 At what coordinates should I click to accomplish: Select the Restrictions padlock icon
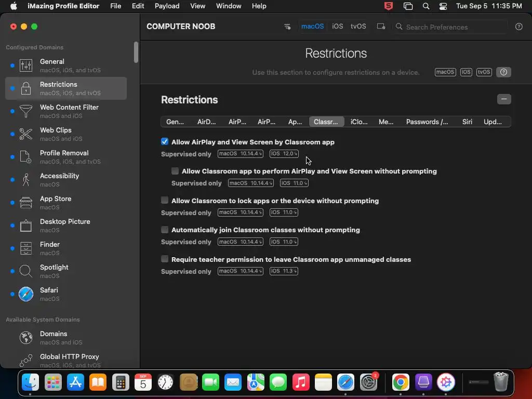[26, 88]
